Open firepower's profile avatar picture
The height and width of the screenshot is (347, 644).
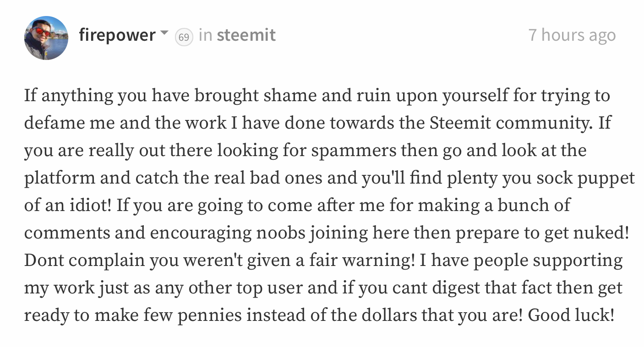tap(46, 38)
